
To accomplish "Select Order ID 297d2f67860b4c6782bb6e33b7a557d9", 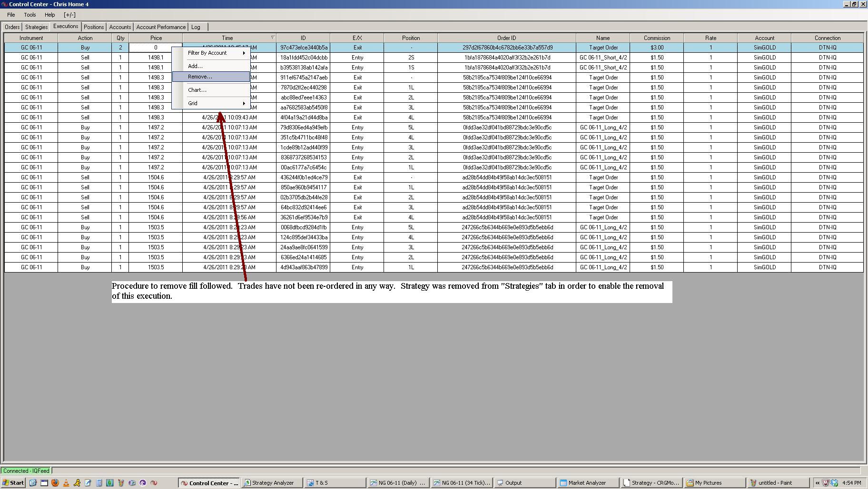I will [x=507, y=48].
